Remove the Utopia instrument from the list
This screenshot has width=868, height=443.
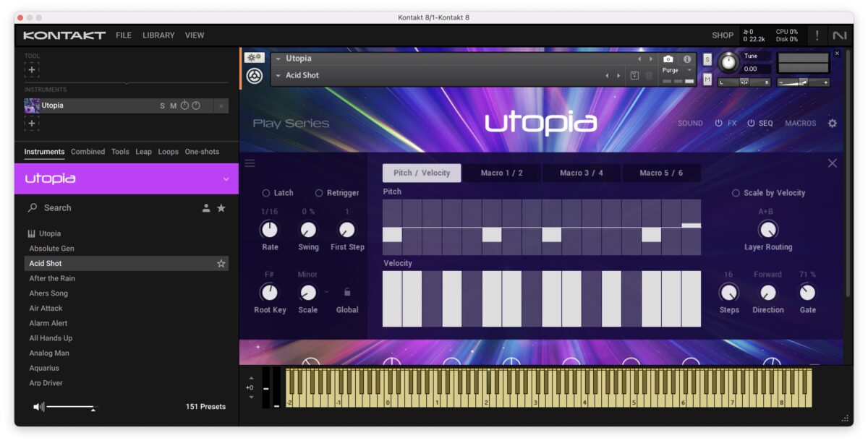221,106
